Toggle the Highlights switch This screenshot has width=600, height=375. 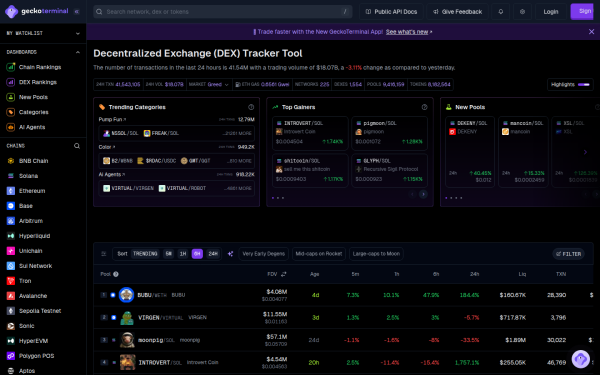tap(584, 85)
